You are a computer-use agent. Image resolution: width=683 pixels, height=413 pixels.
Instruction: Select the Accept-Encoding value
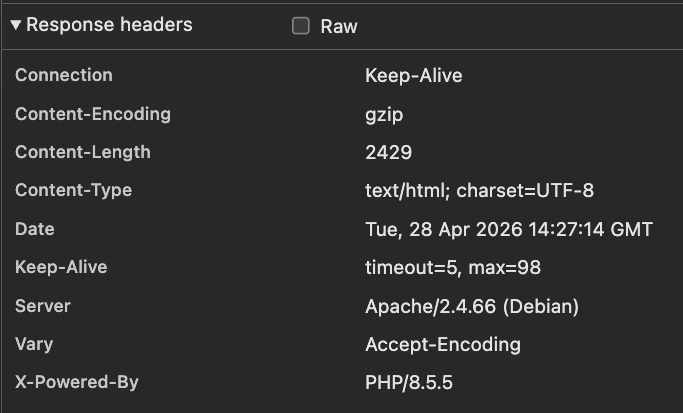coord(443,345)
